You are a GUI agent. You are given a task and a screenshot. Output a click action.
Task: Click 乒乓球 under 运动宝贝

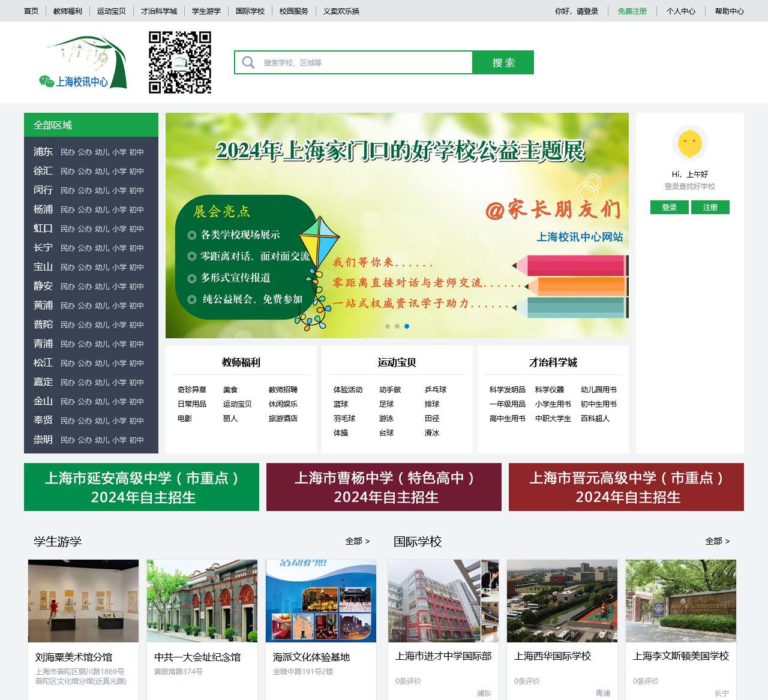tap(436, 390)
